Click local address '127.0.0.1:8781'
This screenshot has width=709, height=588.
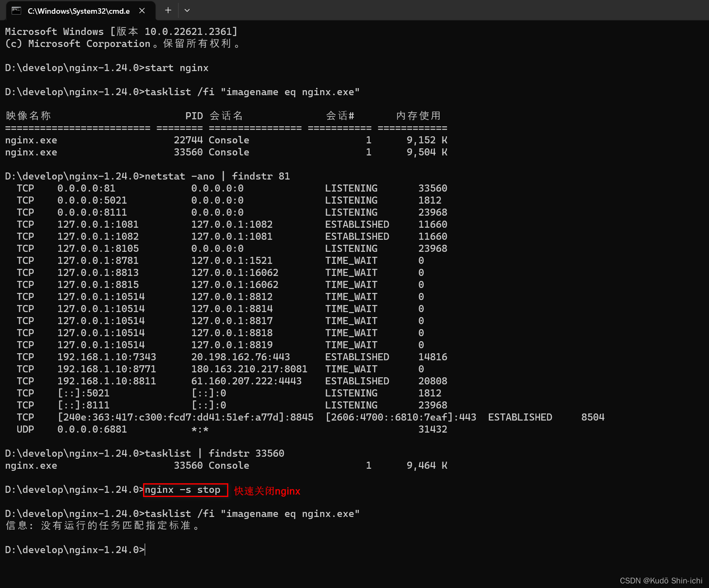coord(98,261)
